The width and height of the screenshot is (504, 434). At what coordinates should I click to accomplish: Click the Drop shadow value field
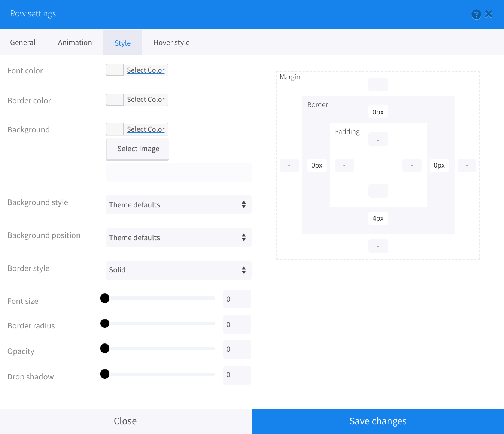[237, 375]
